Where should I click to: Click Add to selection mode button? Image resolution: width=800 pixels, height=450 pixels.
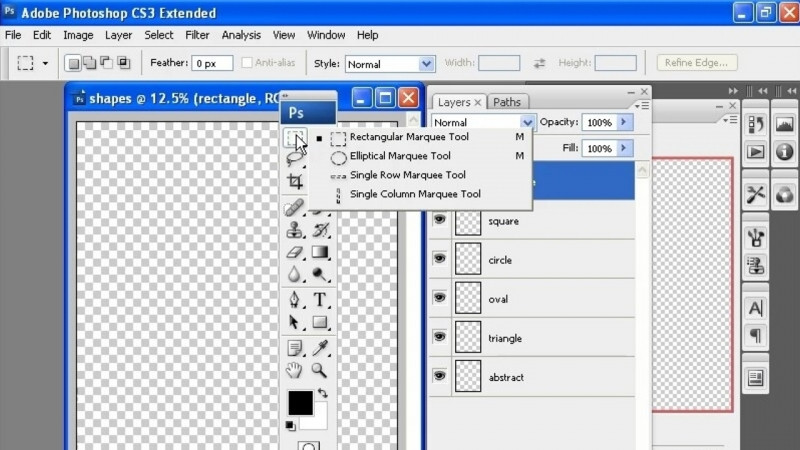pos(90,63)
